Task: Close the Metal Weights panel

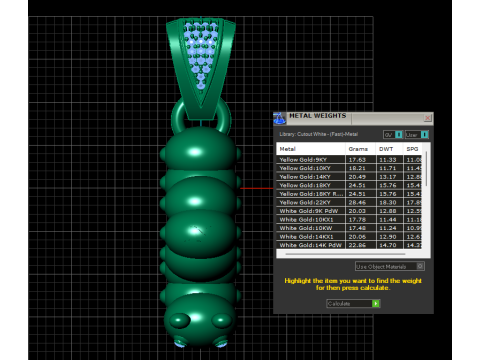Action: click(x=428, y=118)
